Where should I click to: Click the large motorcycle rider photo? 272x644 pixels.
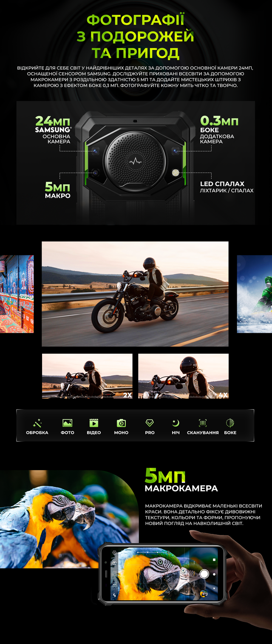[x=135, y=294]
